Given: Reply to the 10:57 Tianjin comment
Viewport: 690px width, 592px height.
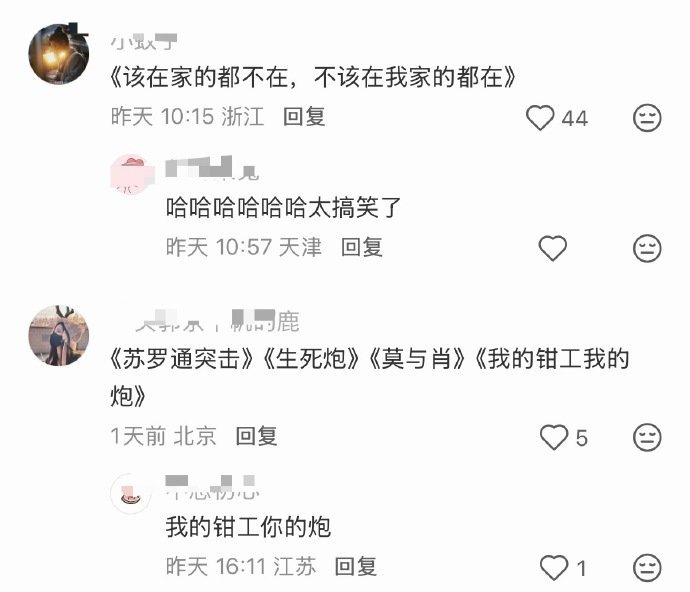Looking at the screenshot, I should point(362,247).
